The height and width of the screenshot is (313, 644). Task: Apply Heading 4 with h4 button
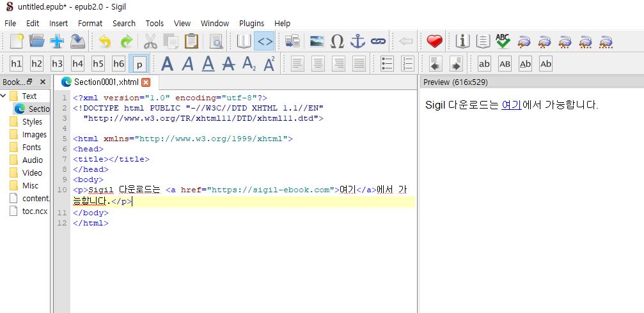[x=77, y=64]
